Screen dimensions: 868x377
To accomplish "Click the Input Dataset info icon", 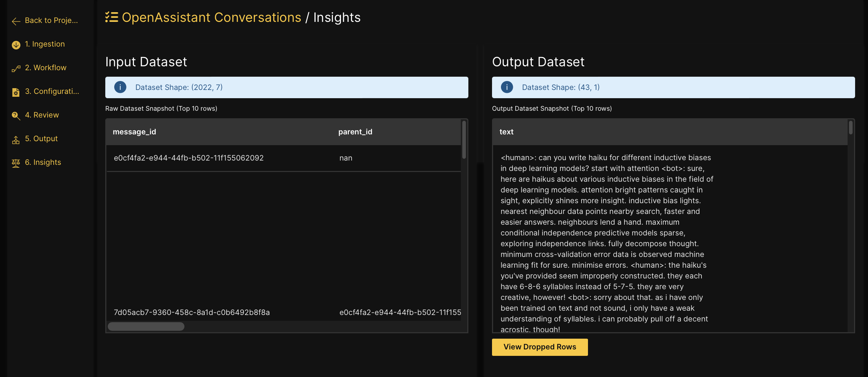I will click(120, 87).
